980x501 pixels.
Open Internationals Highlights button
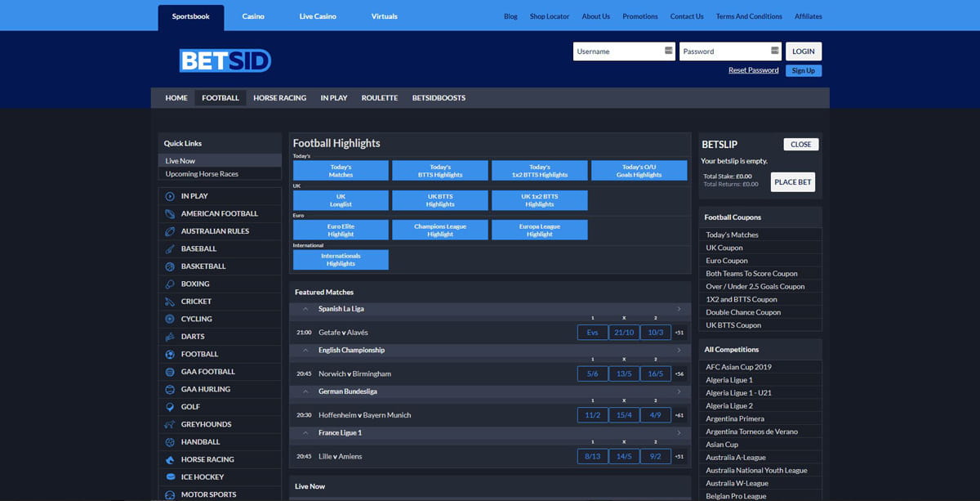(x=341, y=259)
